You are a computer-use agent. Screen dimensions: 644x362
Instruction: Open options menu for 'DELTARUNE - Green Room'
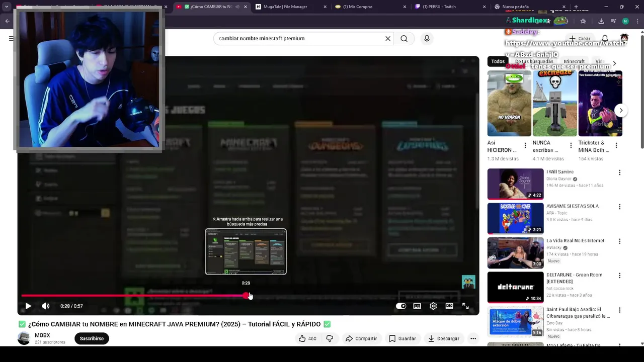point(619,276)
